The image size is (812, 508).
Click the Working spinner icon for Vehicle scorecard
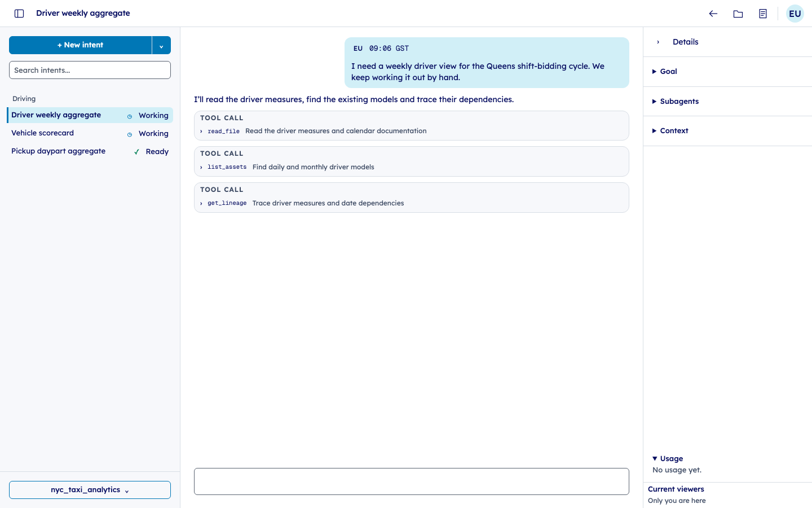point(130,134)
